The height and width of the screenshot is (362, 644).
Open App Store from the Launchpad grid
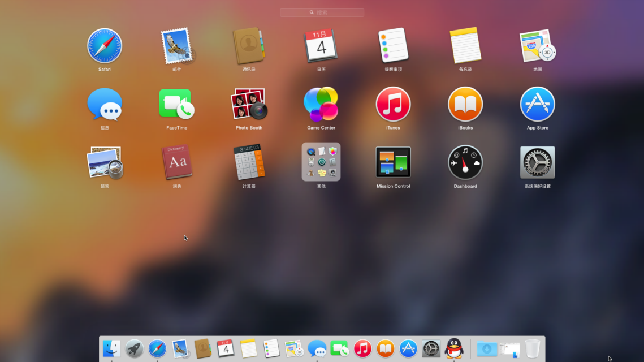point(537,104)
